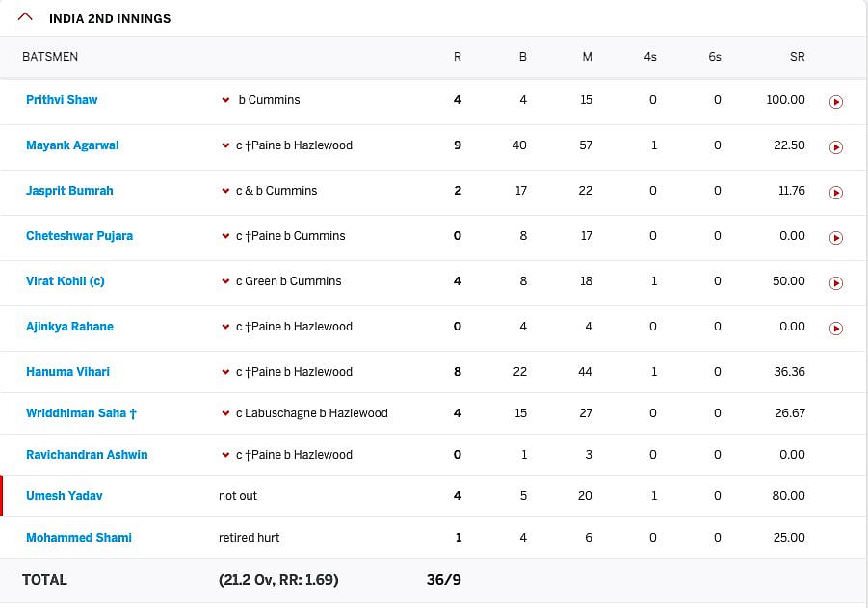The width and height of the screenshot is (868, 608).
Task: Open Virat Kohli's player profile
Action: tap(65, 281)
